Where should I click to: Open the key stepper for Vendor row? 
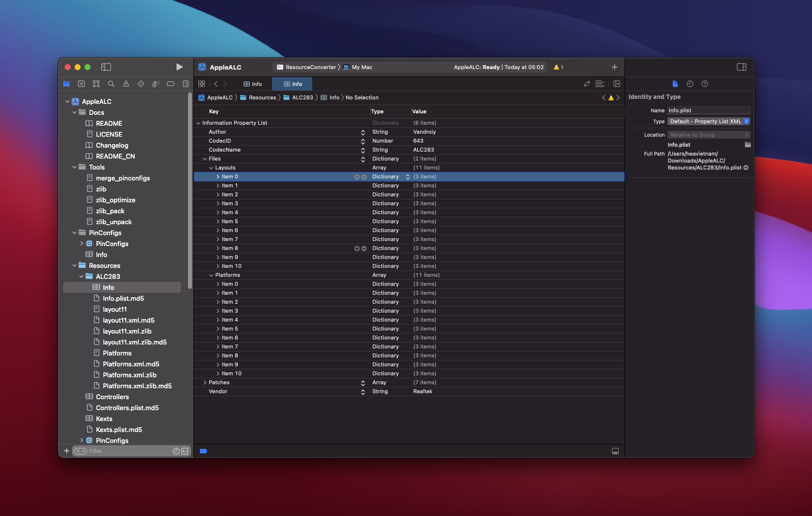point(363,392)
